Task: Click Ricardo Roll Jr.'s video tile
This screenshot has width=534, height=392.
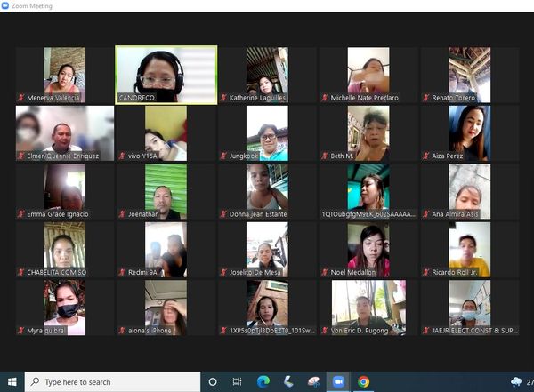Action: (469, 250)
